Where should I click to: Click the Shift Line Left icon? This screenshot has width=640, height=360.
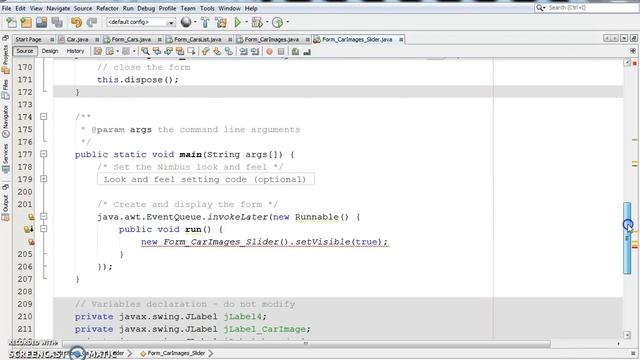tap(244, 51)
